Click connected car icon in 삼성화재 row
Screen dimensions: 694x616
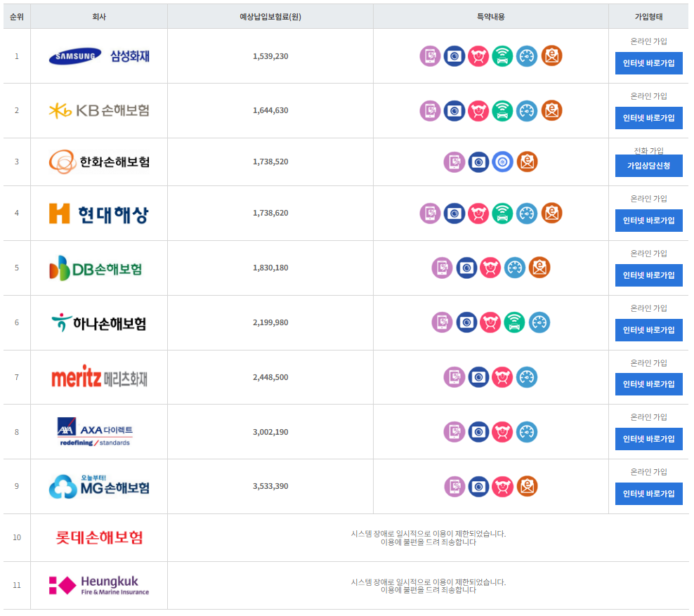click(x=502, y=56)
